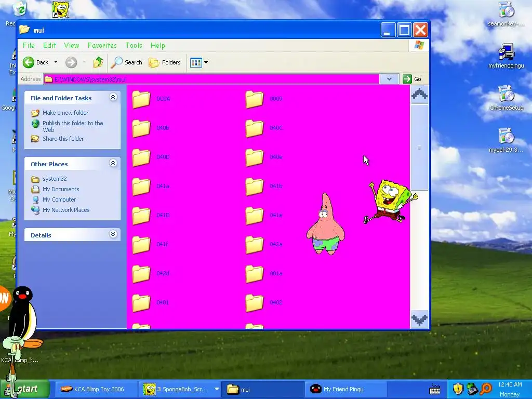The height and width of the screenshot is (399, 532).
Task: Click Share this folder link
Action: 63,139
